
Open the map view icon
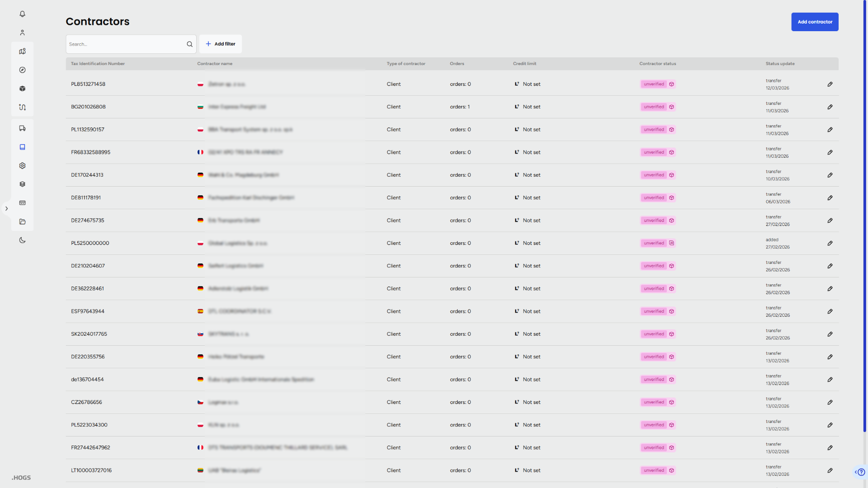(22, 52)
